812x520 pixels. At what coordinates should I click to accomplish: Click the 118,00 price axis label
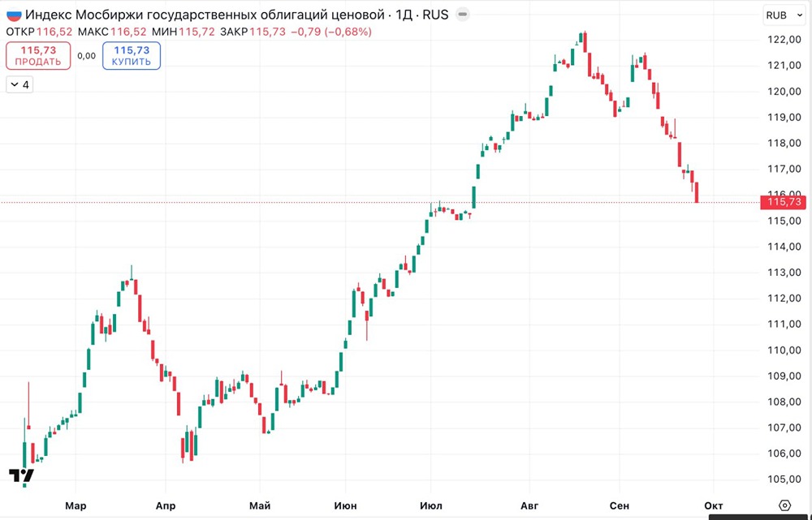pyautogui.click(x=784, y=143)
